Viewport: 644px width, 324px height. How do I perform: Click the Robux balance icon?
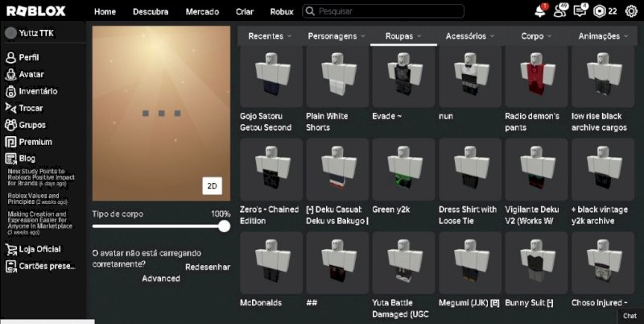pos(599,11)
